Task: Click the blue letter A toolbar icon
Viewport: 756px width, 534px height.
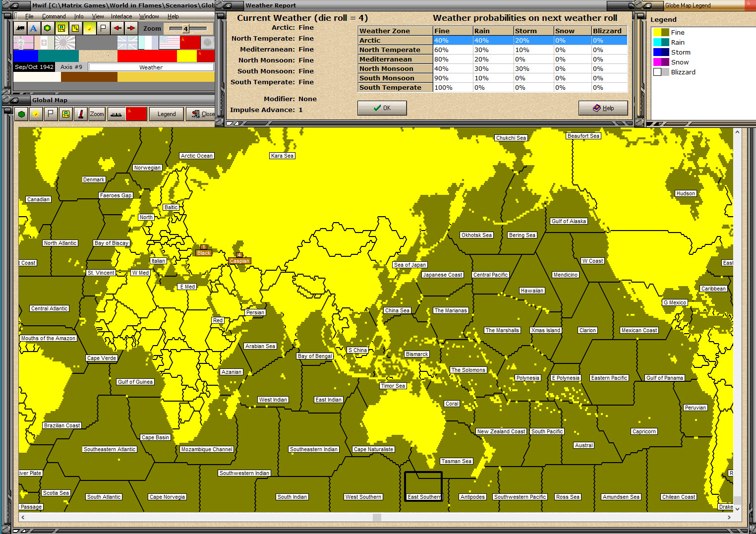Action: [33, 28]
